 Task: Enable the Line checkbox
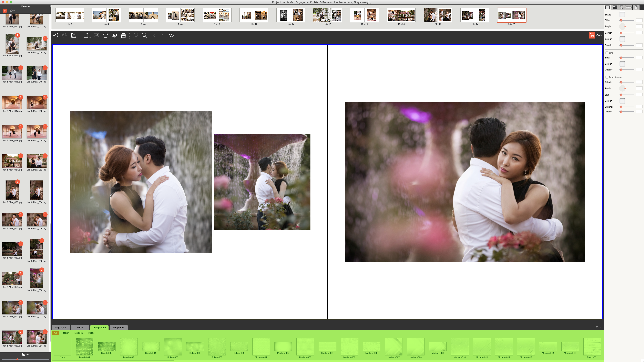pyautogui.click(x=607, y=53)
